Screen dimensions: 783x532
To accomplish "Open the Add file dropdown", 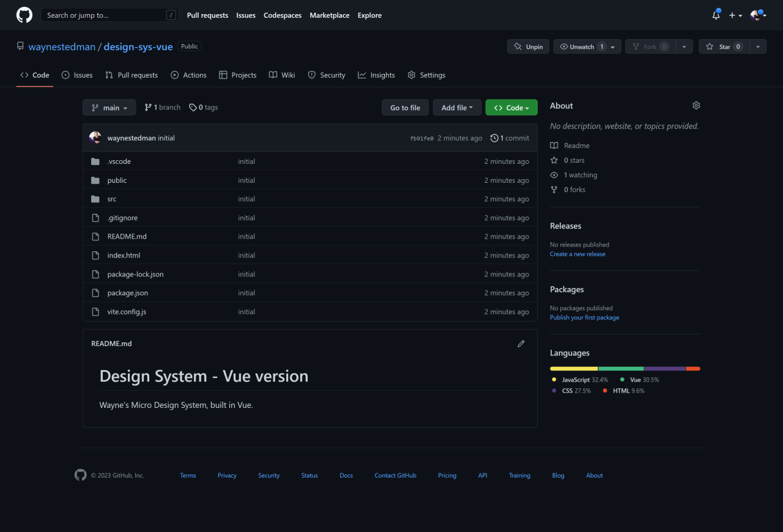I will pyautogui.click(x=457, y=108).
